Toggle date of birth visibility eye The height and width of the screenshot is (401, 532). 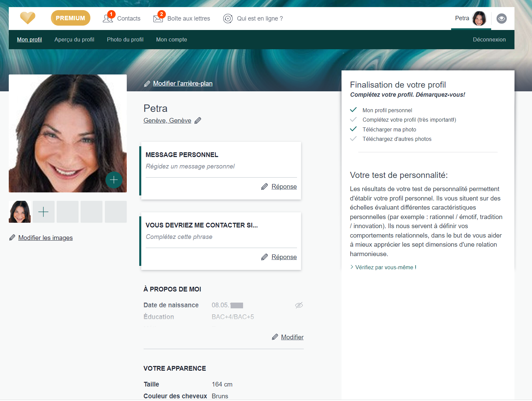tap(299, 305)
